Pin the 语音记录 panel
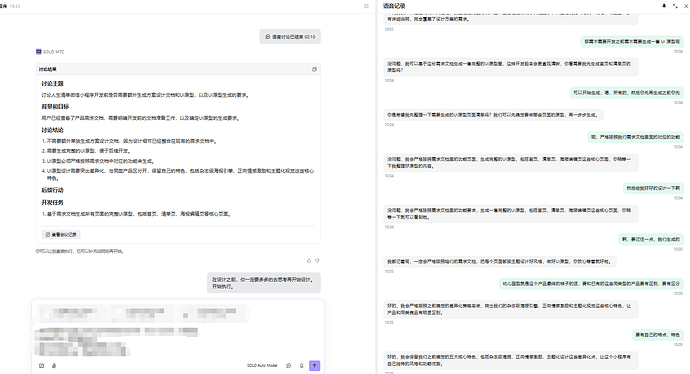 click(x=664, y=6)
